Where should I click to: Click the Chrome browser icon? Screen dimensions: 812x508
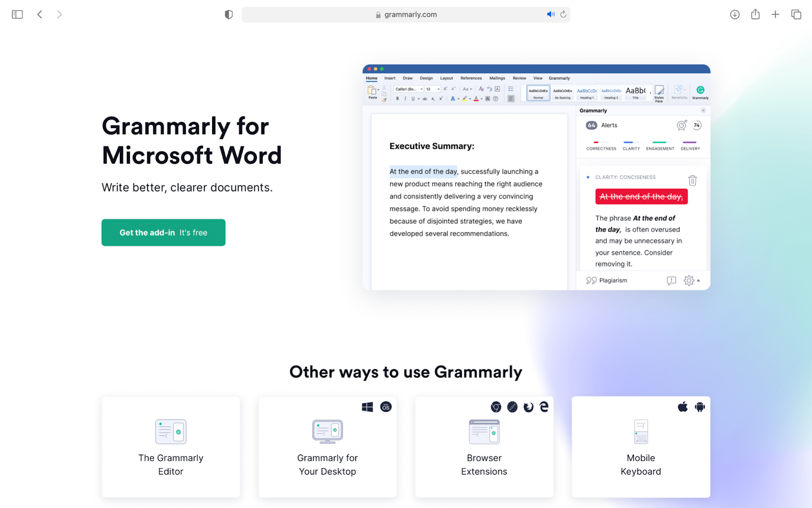click(496, 407)
